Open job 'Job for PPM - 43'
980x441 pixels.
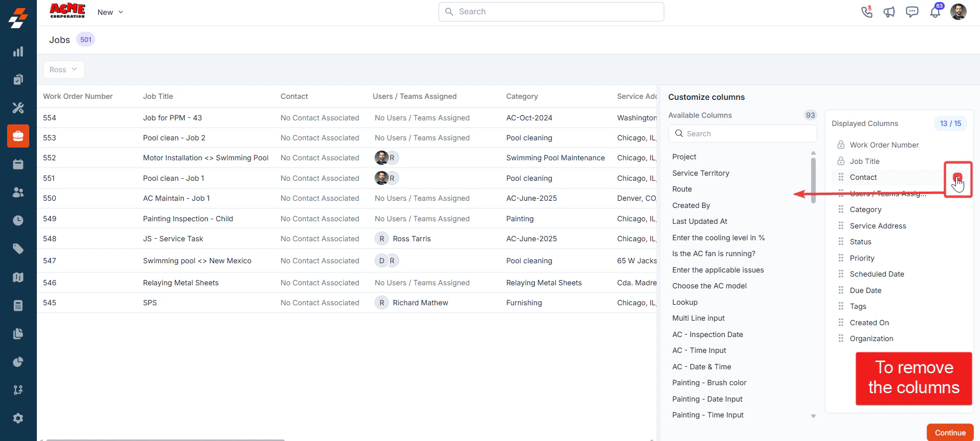(x=172, y=118)
